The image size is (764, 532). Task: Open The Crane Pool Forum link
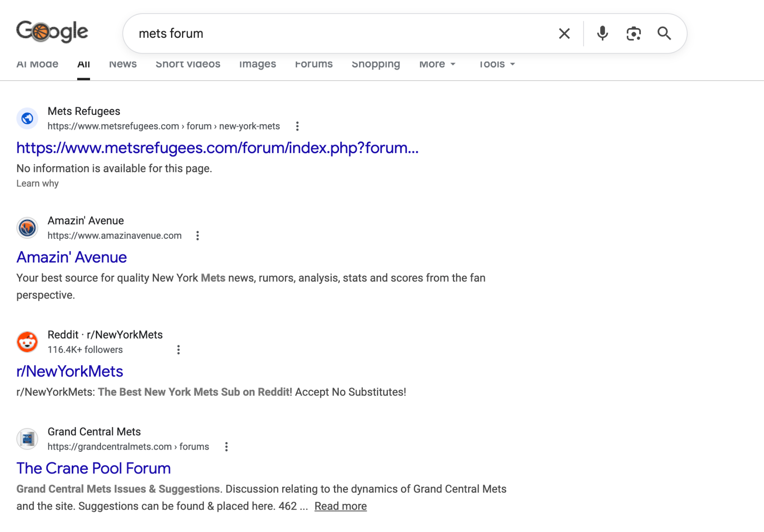click(x=93, y=469)
